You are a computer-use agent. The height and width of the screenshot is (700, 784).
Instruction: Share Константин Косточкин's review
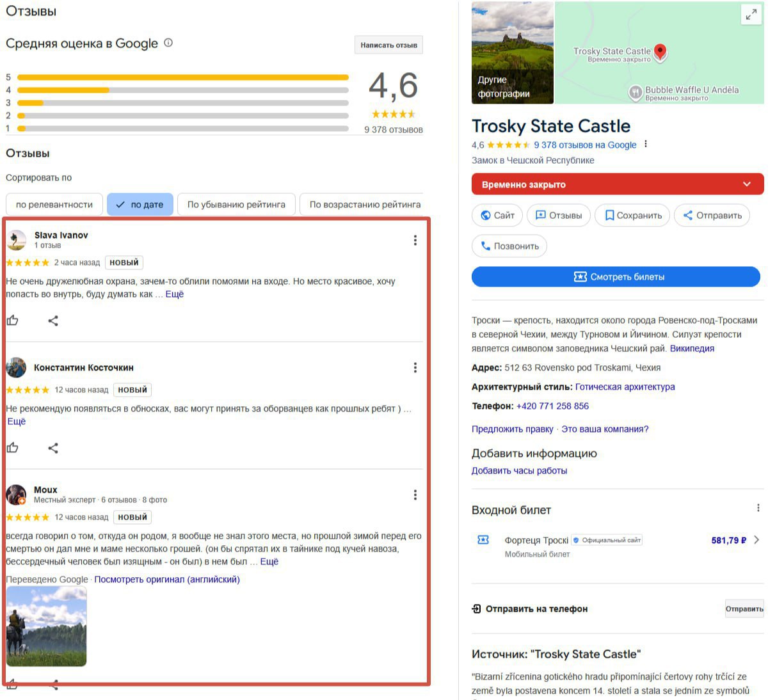point(53,448)
